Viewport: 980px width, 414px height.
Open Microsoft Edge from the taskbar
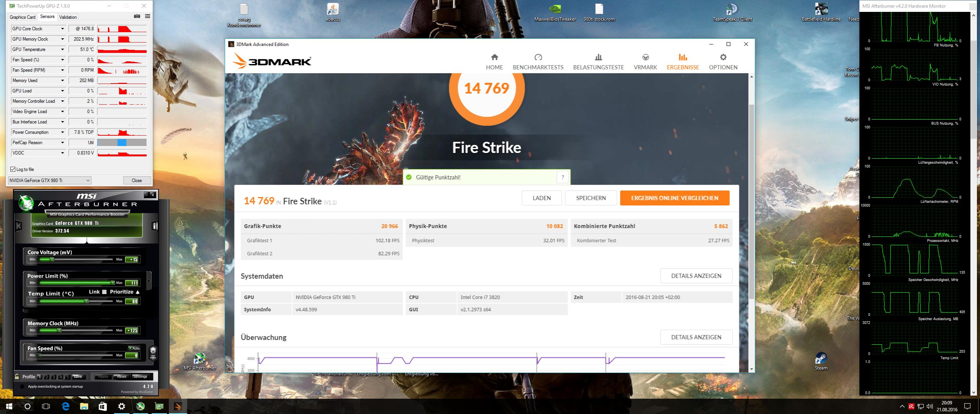[x=65, y=406]
